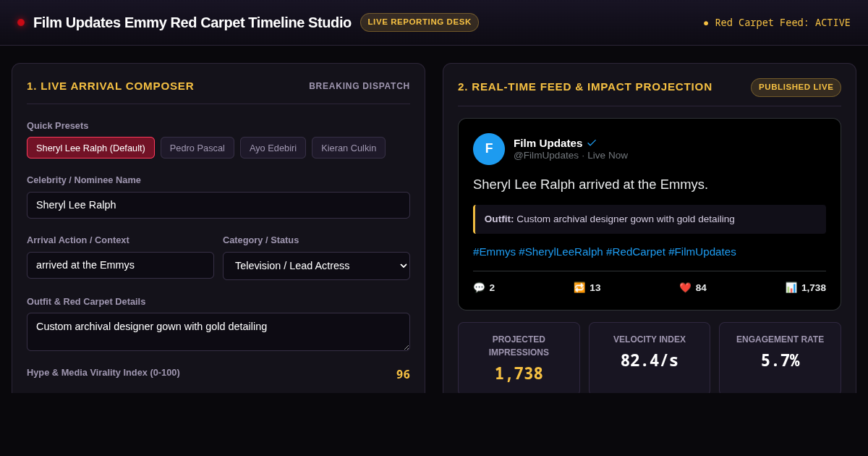
Task: Click the Engagement Rate value 5.7%
Action: pyautogui.click(x=780, y=360)
